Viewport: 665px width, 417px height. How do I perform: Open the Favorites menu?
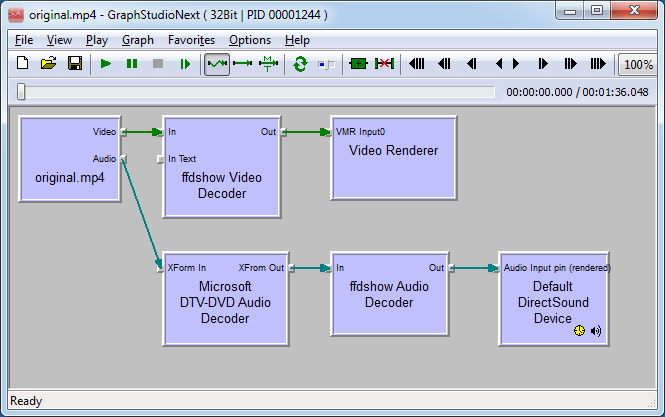coord(191,40)
